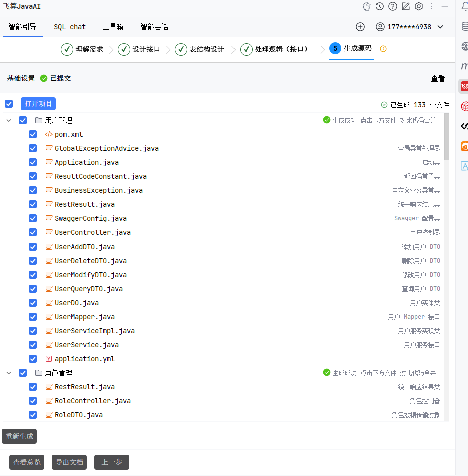Click the green 已提交 status icon
Image resolution: width=468 pixels, height=476 pixels.
point(44,78)
